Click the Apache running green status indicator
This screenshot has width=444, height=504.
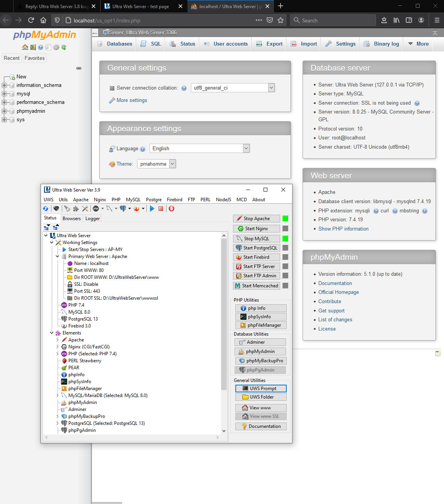tap(285, 219)
